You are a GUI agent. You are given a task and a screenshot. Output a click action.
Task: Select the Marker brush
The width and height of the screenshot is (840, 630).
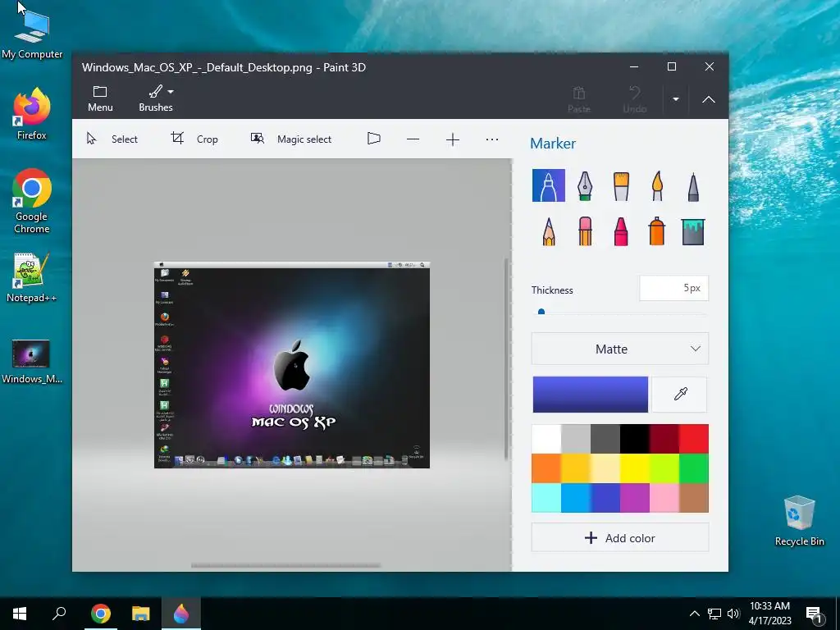click(x=548, y=185)
